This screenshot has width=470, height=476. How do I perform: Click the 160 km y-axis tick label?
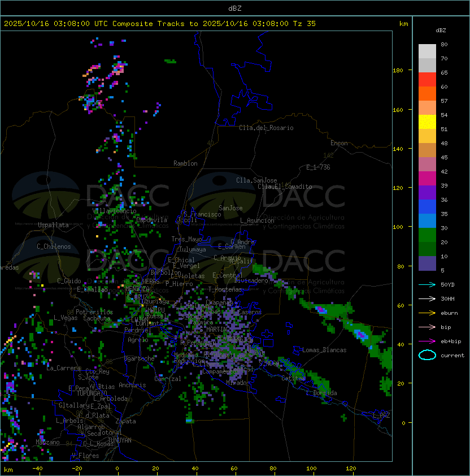(x=398, y=110)
